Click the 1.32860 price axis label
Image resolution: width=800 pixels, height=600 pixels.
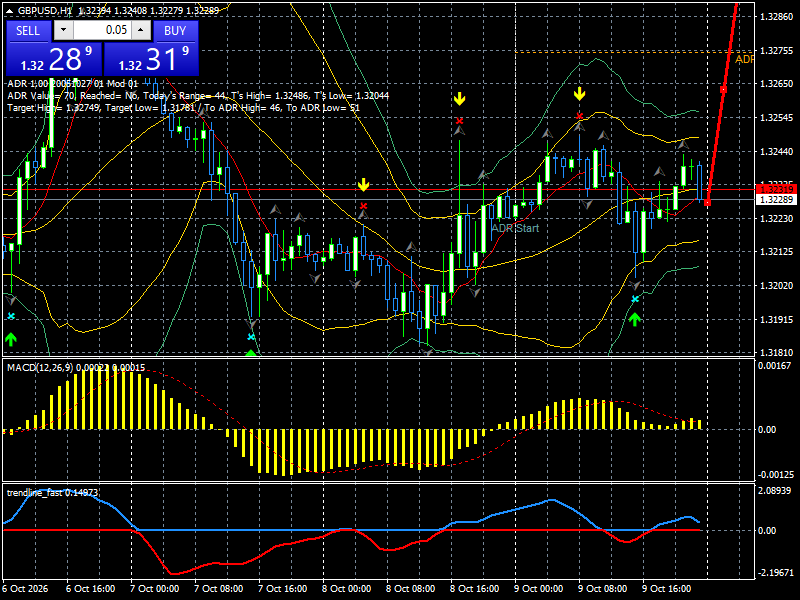777,17
